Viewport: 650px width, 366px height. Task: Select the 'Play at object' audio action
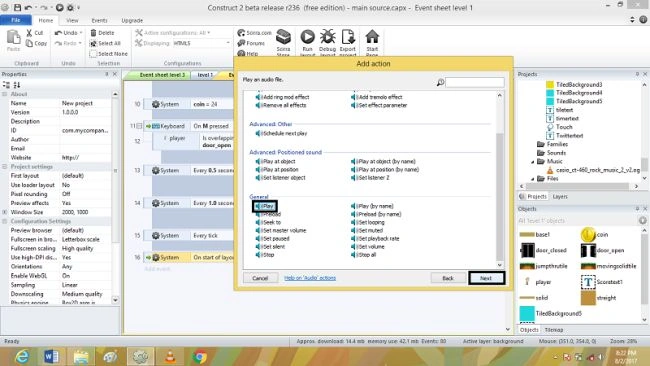click(x=276, y=161)
